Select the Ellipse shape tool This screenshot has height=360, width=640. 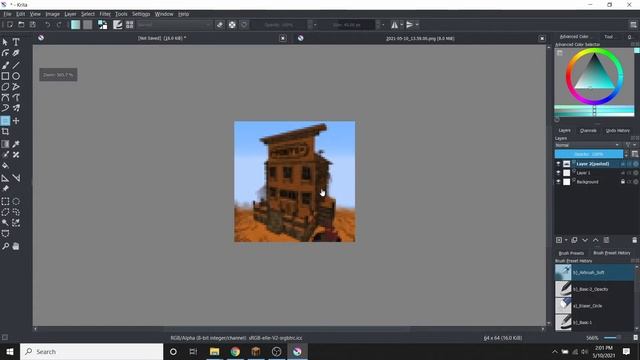click(16, 76)
